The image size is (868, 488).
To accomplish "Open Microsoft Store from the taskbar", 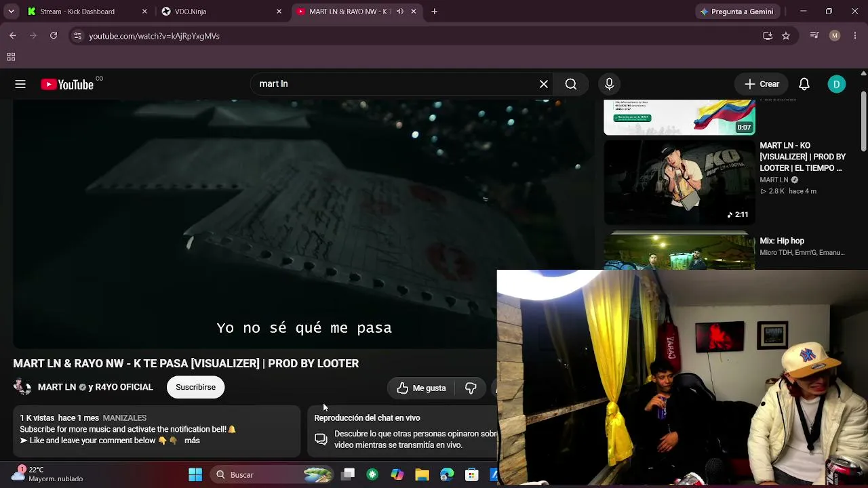I will point(471,474).
